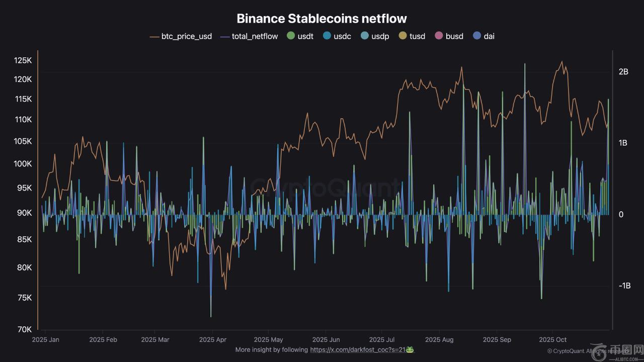Viewport: 644px width, 362px height.
Task: Click the tusd legend circle icon
Action: point(403,36)
